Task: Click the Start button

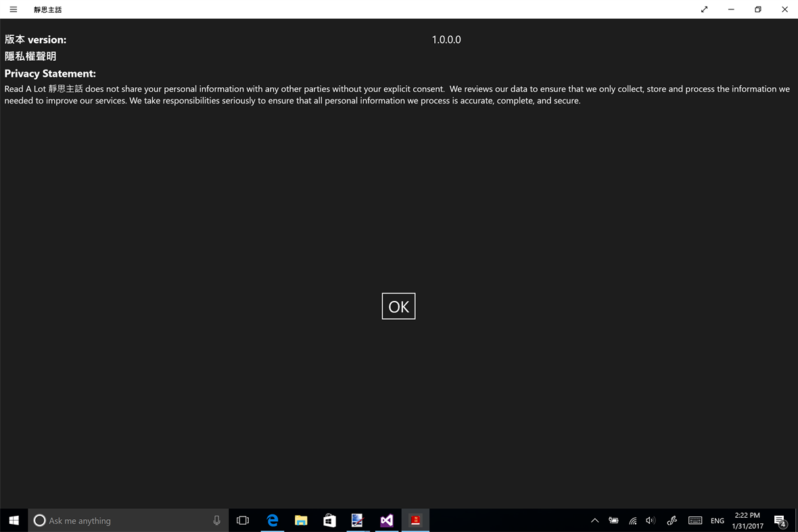Action: pos(13,521)
